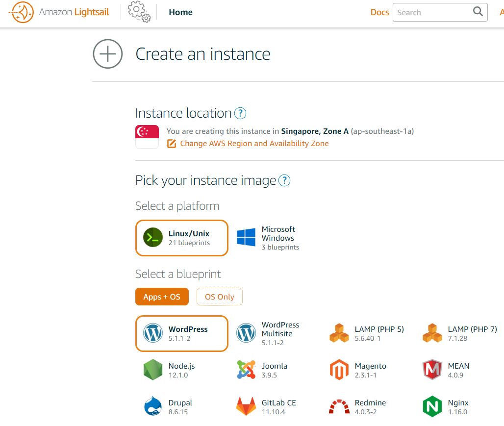Image resolution: width=504 pixels, height=426 pixels.
Task: Choose the LAMP (PHP 5) blueprint
Action: (x=368, y=333)
